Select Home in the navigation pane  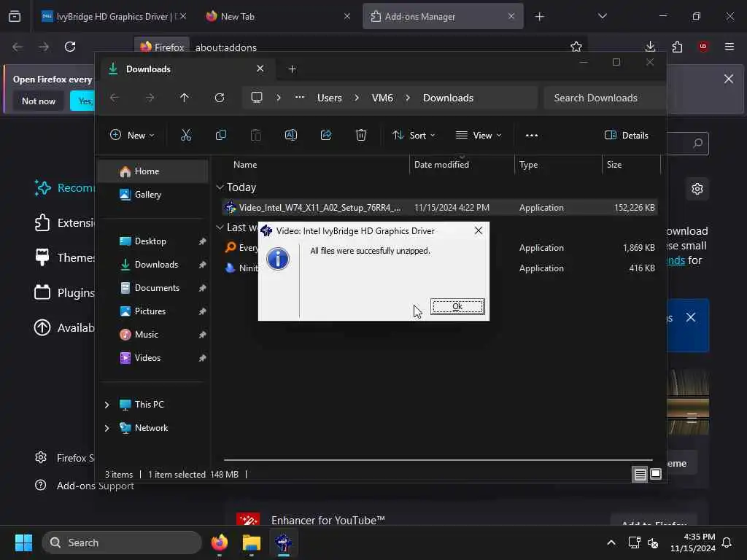[x=153, y=171]
